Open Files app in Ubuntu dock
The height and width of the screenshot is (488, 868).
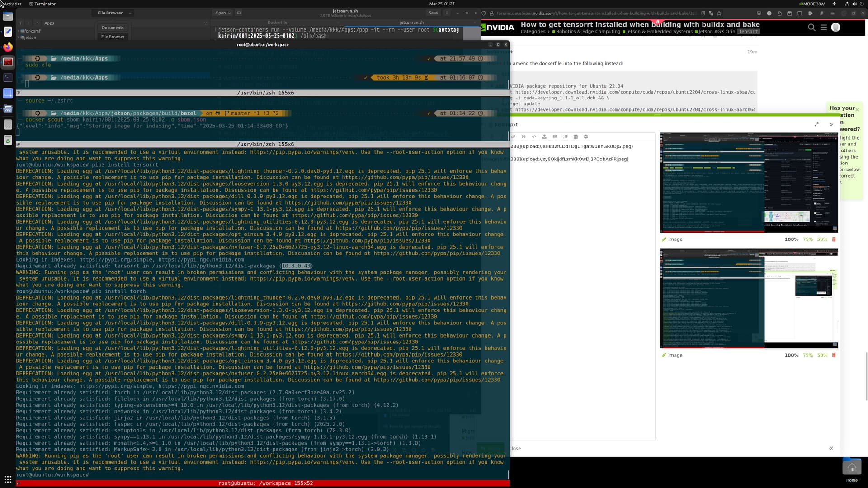tap(8, 17)
